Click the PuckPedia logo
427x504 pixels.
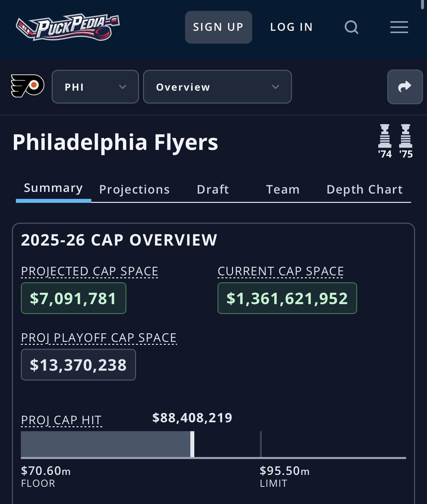click(x=68, y=27)
